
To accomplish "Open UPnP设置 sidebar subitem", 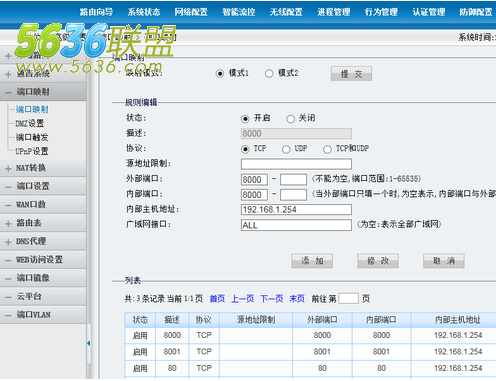I will point(32,151).
